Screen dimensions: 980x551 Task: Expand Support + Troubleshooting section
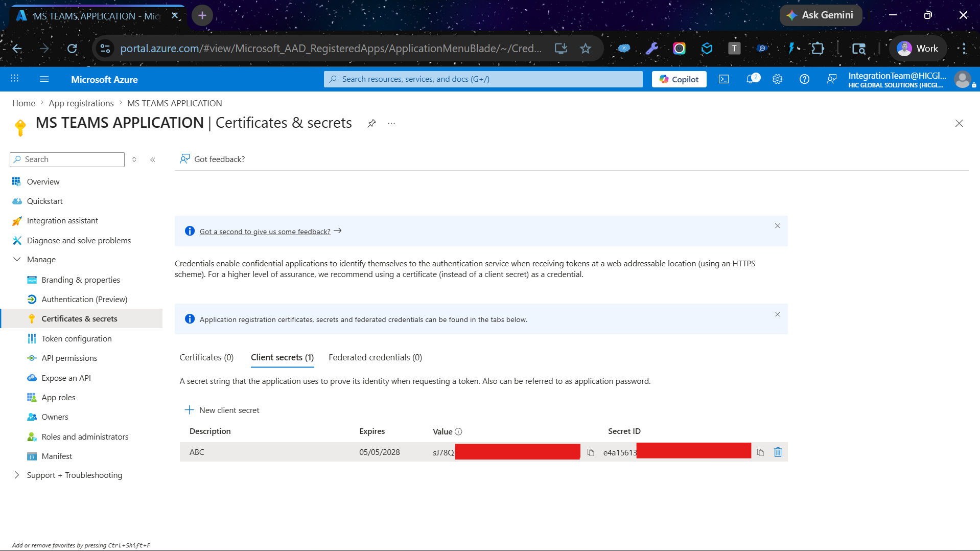tap(17, 475)
